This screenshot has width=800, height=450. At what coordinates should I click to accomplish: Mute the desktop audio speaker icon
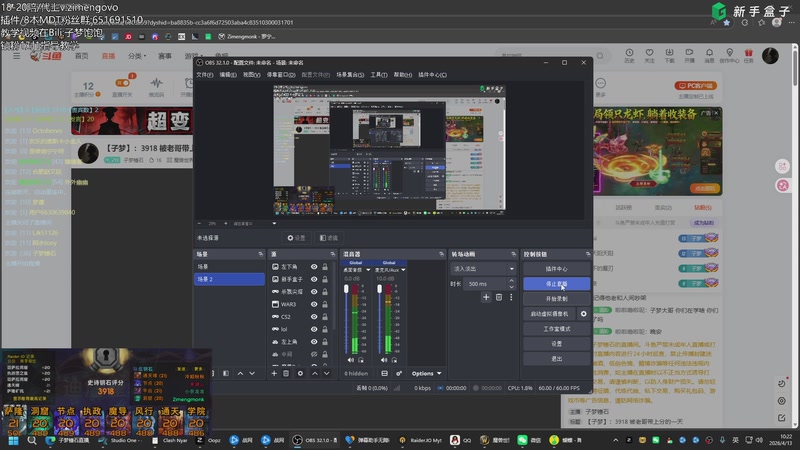point(351,360)
